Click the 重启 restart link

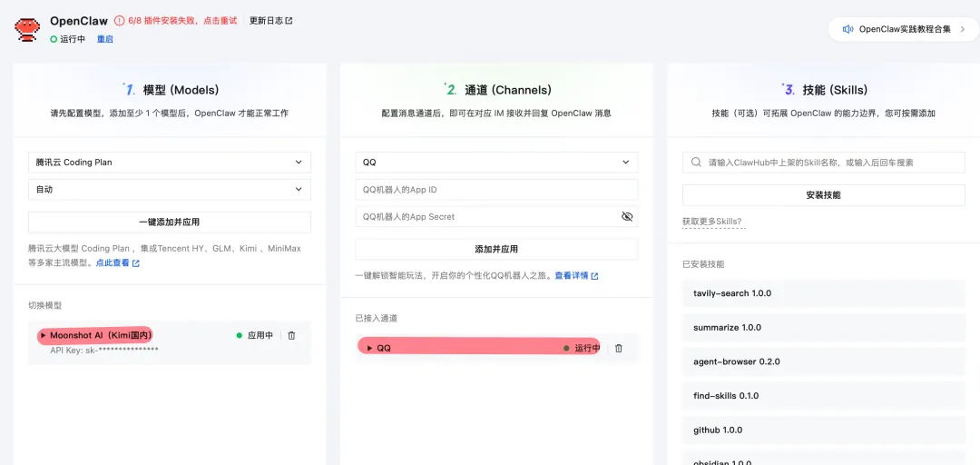coord(105,39)
